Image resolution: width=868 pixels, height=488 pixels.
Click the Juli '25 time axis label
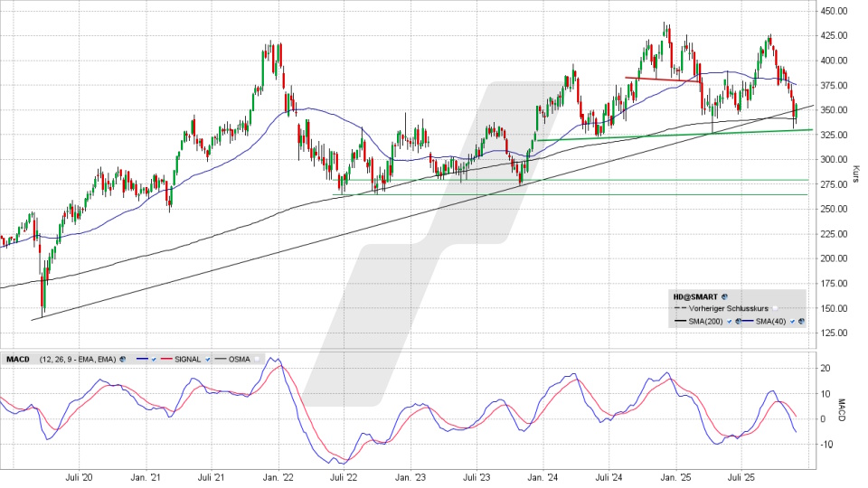(x=741, y=475)
